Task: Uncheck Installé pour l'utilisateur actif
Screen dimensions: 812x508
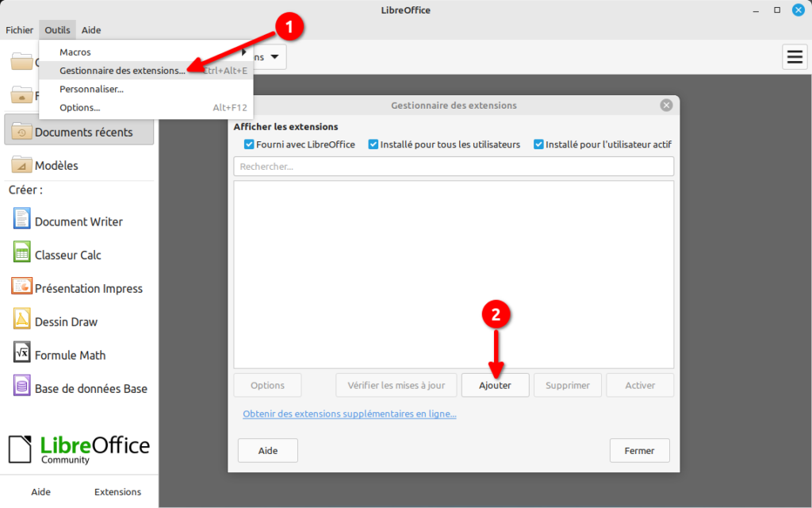Action: click(x=538, y=144)
